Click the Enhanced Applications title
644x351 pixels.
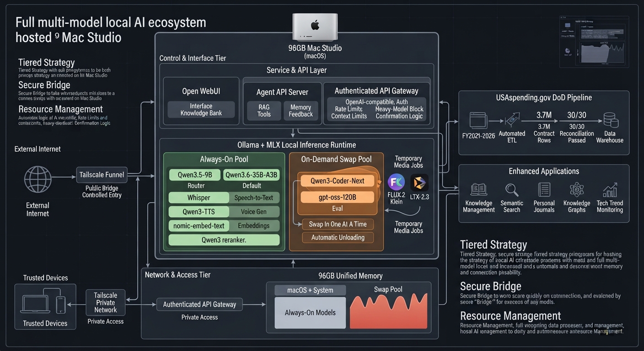pyautogui.click(x=544, y=171)
